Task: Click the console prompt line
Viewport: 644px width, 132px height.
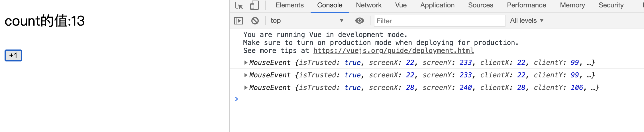Action: click(439, 99)
